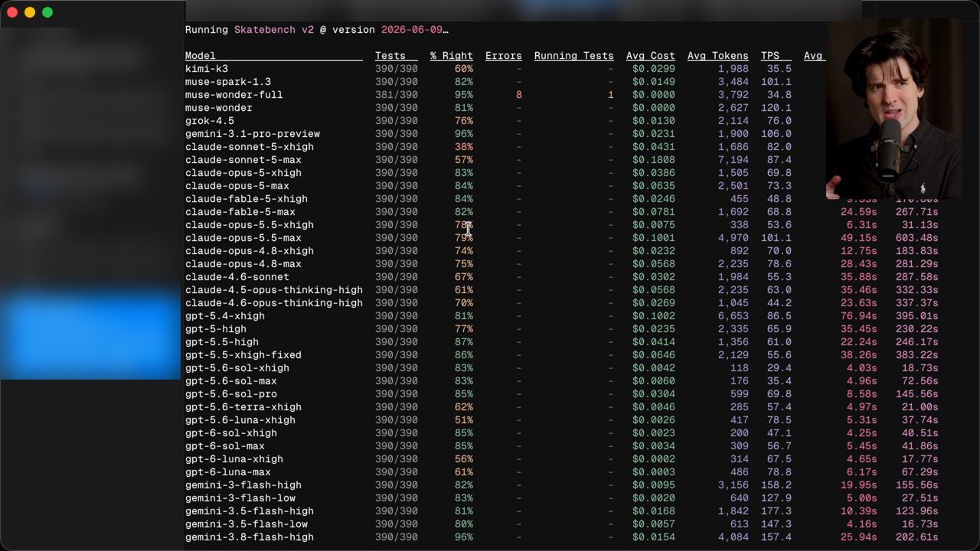Select the 'gemini-3.8-flash-high' model name
Image resolution: width=980 pixels, height=551 pixels.
(x=250, y=537)
